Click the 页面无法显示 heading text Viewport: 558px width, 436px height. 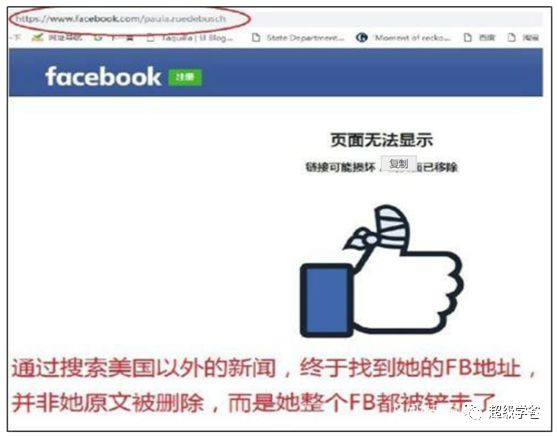(381, 140)
